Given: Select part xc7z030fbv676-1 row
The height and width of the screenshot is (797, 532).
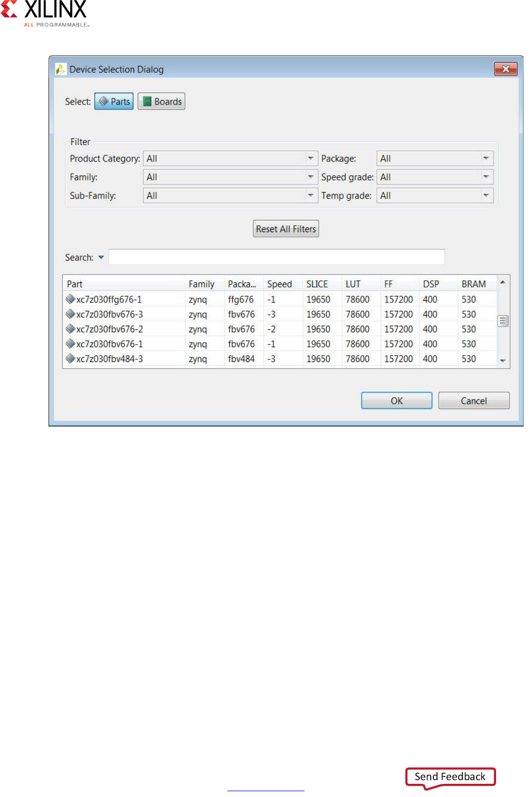Looking at the screenshot, I should (x=280, y=344).
